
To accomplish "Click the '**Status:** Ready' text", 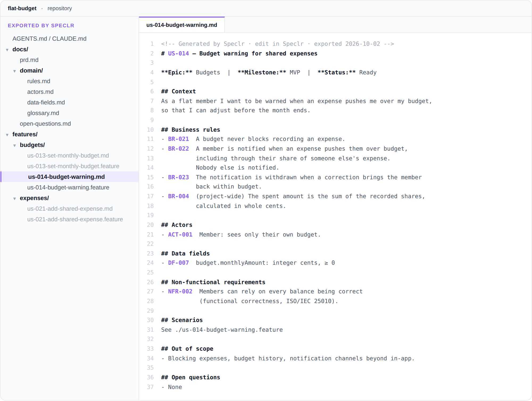I will pyautogui.click(x=347, y=72).
